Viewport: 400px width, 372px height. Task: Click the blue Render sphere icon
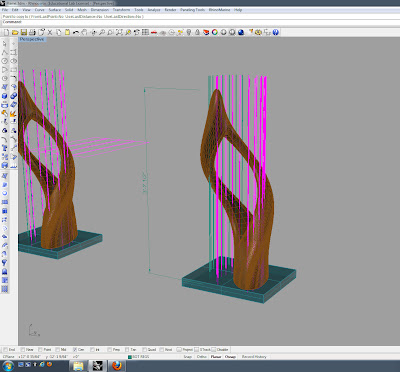pos(241,32)
